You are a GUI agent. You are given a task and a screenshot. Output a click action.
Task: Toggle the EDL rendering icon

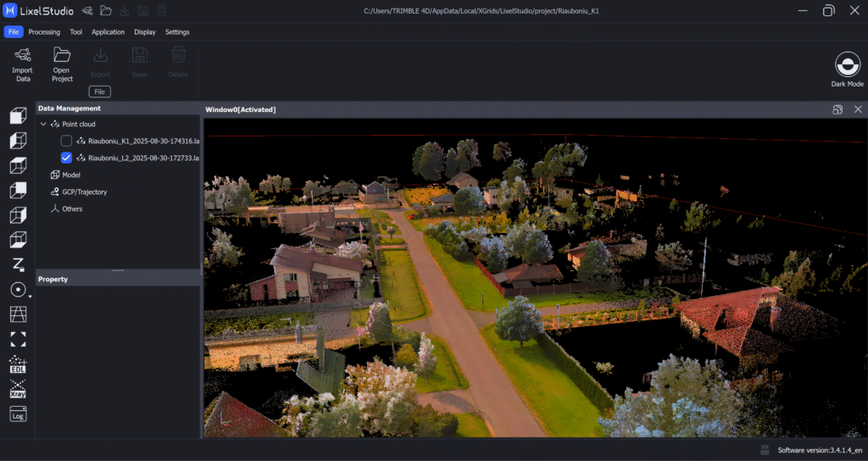coord(18,364)
